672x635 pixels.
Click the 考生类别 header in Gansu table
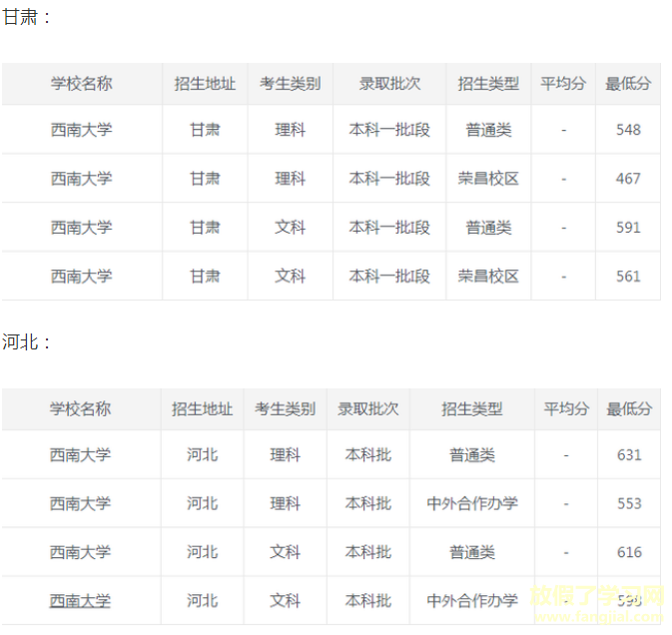(291, 84)
